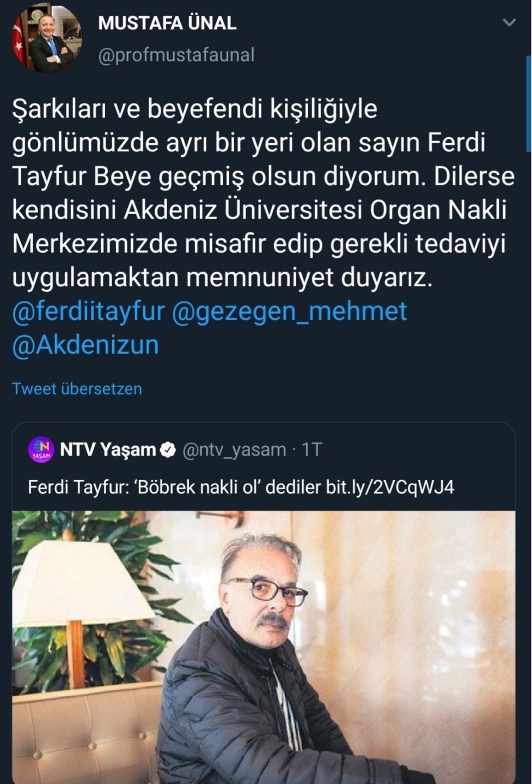
Task: Open Mustafa Ünal's profile picture
Action: (47, 39)
